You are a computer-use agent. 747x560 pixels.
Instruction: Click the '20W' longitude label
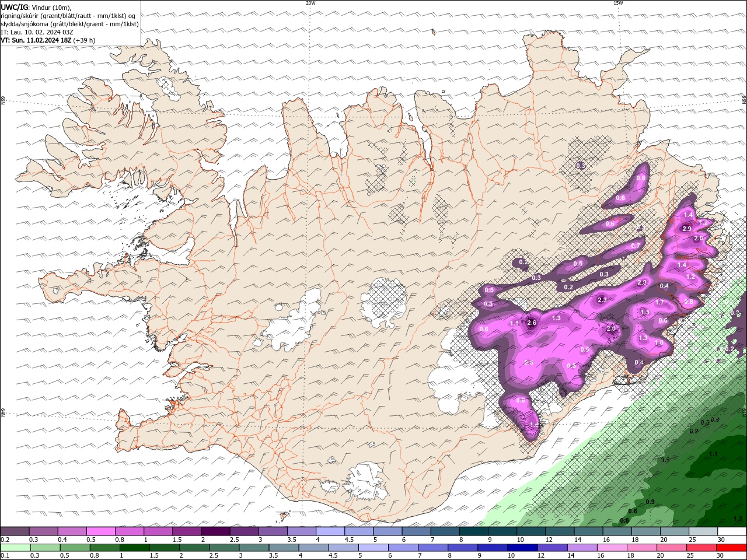pos(310,3)
